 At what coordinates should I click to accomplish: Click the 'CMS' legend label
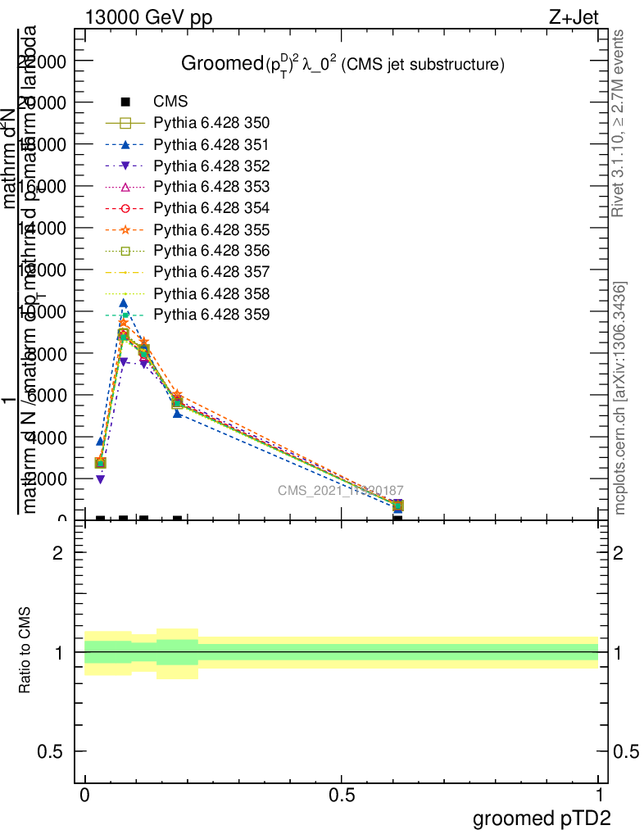point(170,102)
